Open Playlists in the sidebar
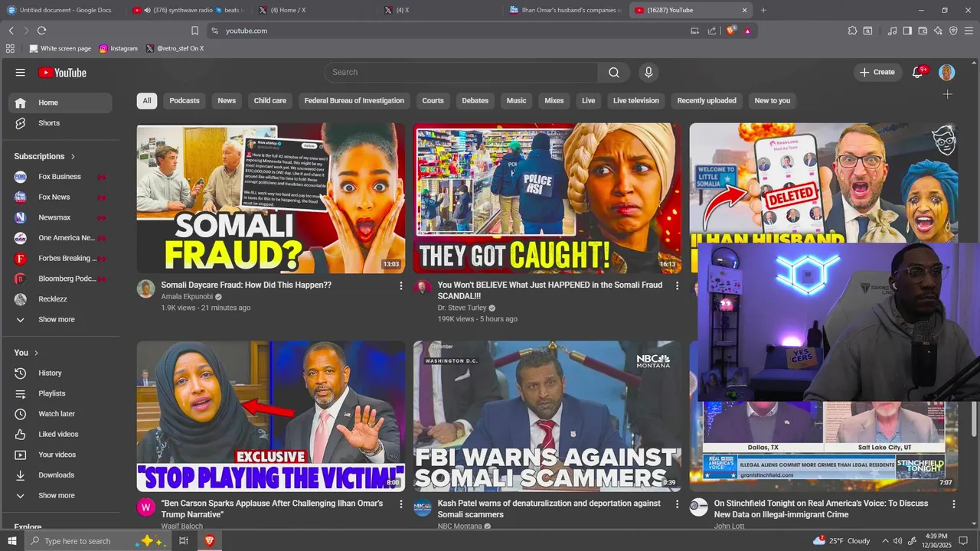The height and width of the screenshot is (551, 980). pyautogui.click(x=60, y=393)
